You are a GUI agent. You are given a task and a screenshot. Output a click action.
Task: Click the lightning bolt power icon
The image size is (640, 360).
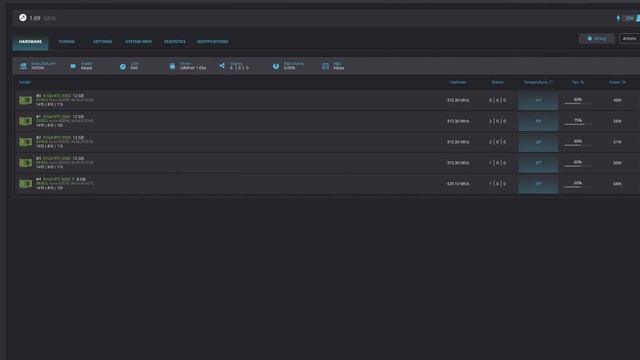click(x=618, y=18)
